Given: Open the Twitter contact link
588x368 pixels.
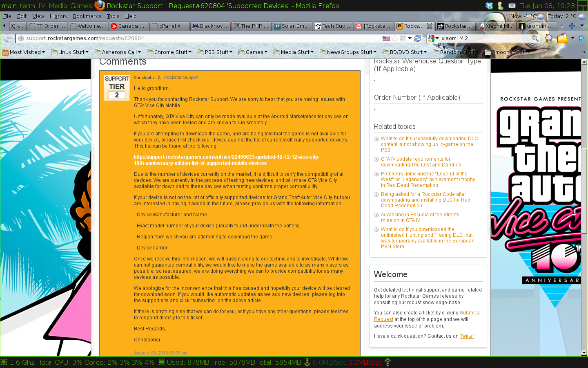Looking at the screenshot, I should click(467, 336).
